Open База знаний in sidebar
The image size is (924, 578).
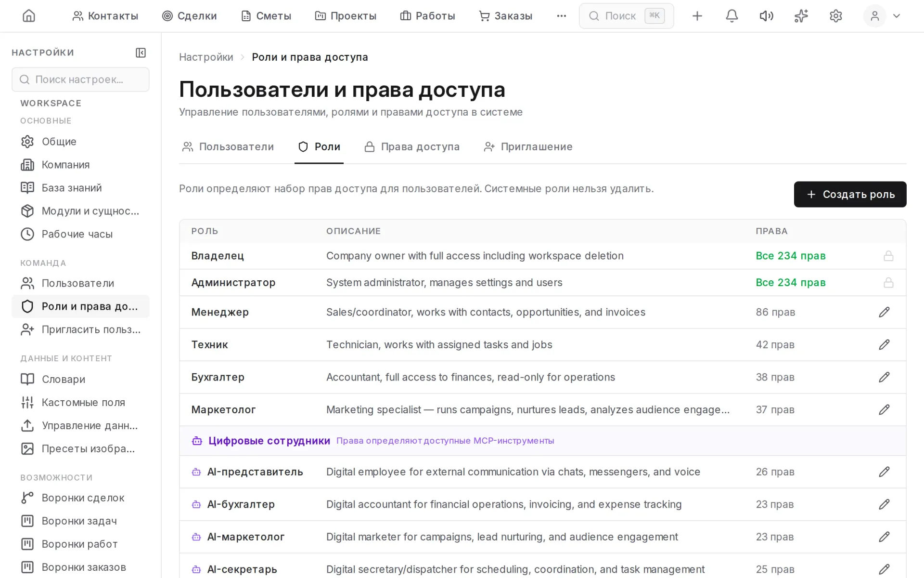80,188
